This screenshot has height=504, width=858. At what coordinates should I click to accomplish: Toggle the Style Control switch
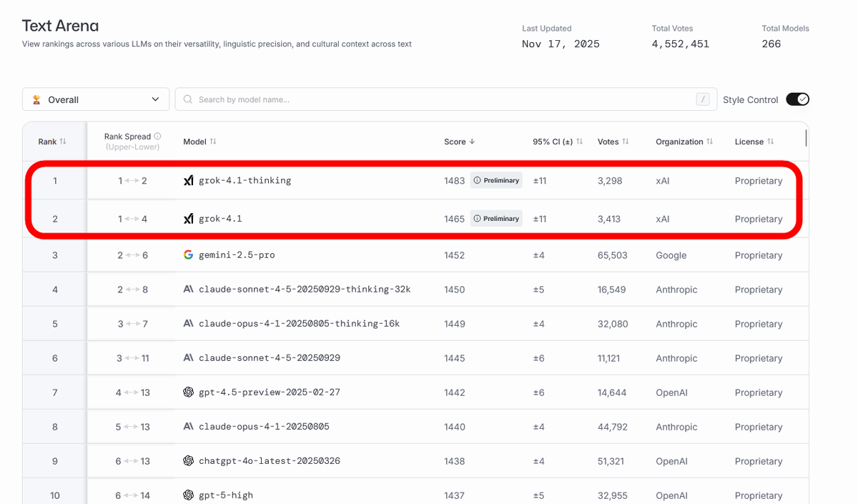(x=797, y=99)
